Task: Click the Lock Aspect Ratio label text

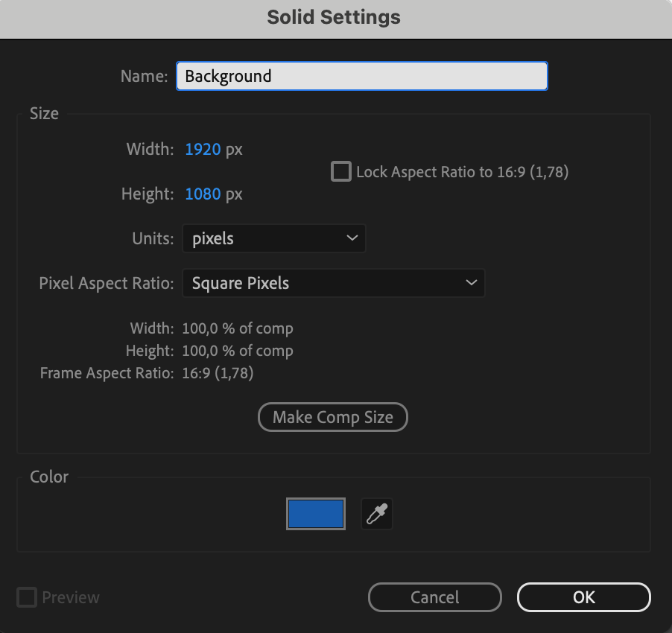Action: [463, 172]
